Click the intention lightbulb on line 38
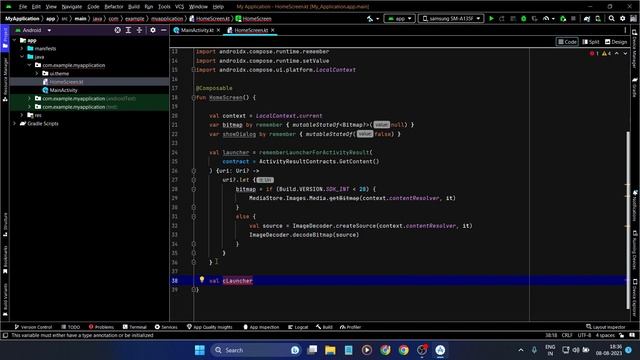Image resolution: width=640 pixels, height=360 pixels. (x=202, y=280)
